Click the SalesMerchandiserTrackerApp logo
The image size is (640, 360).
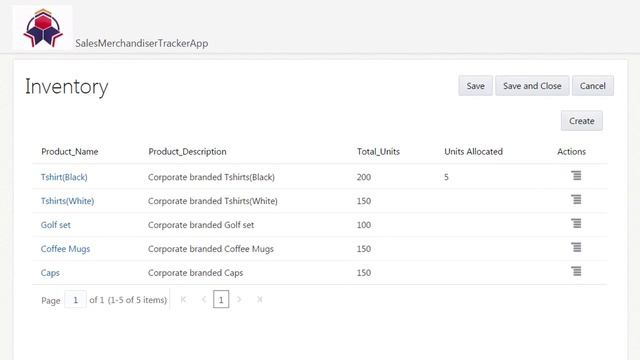coord(43,28)
